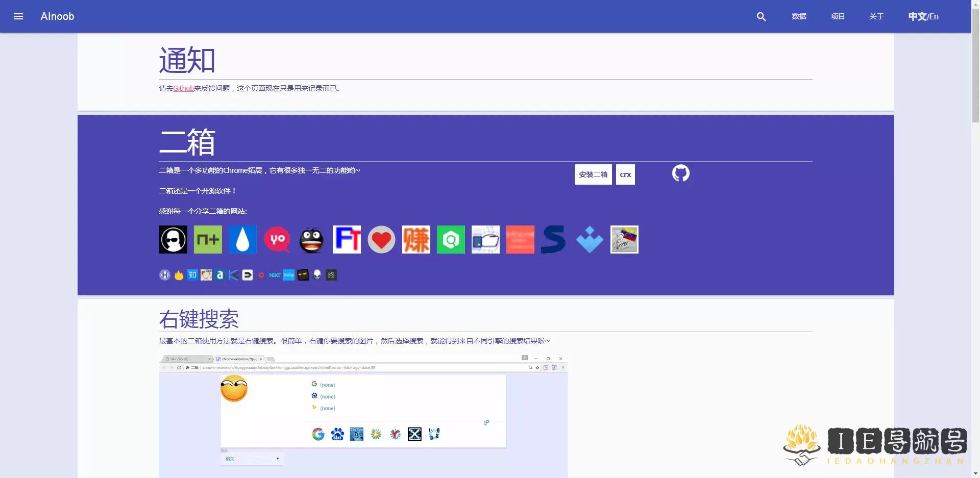Screen dimensions: 980x478
Task: Click the crx download button
Action: 625,174
